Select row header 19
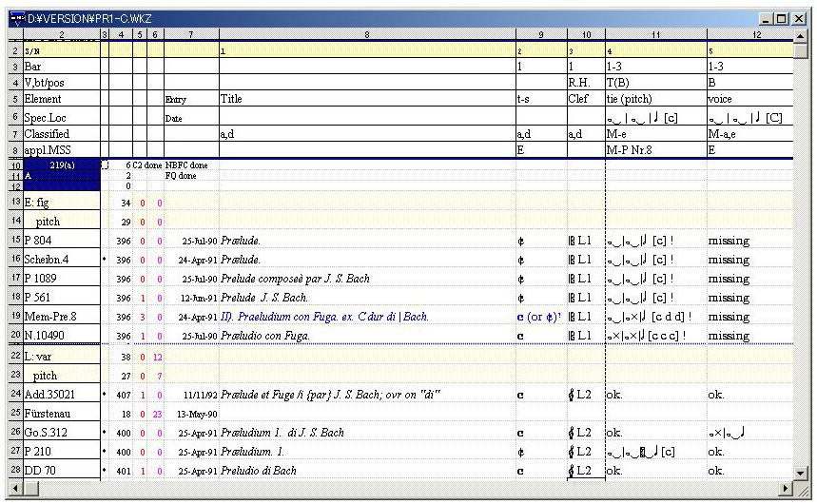 14,317
